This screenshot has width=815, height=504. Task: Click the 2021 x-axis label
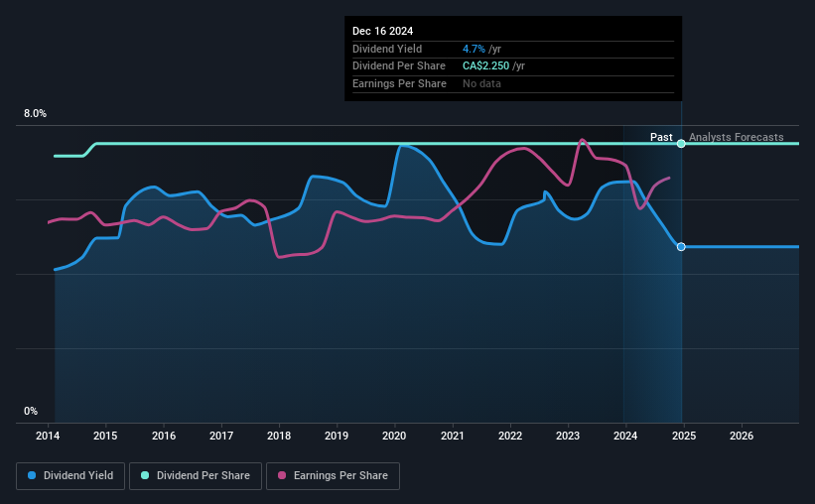[453, 436]
